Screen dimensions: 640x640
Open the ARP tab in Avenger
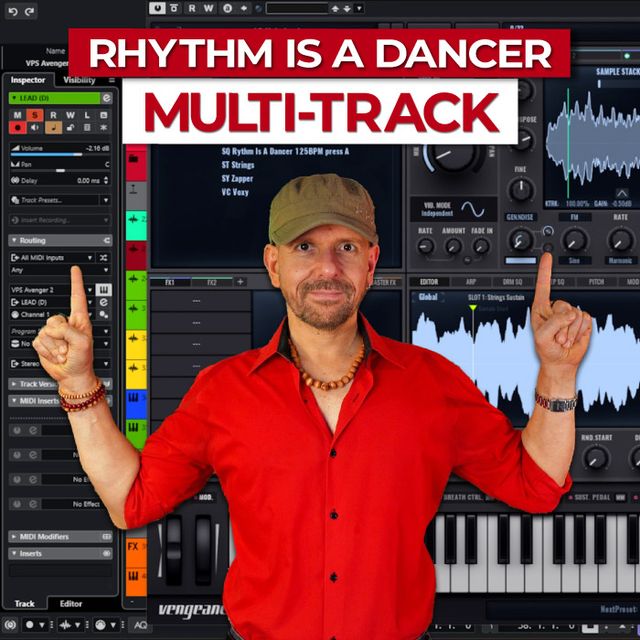coord(471,282)
